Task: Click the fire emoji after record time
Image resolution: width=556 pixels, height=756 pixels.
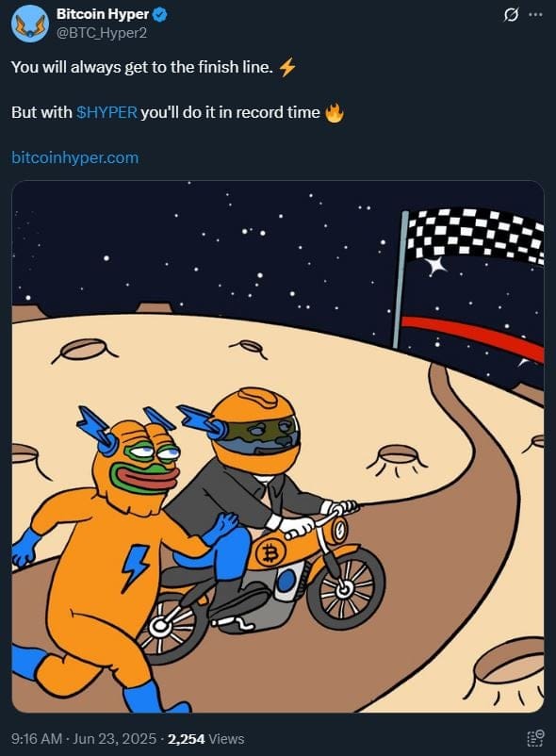Action: (335, 113)
